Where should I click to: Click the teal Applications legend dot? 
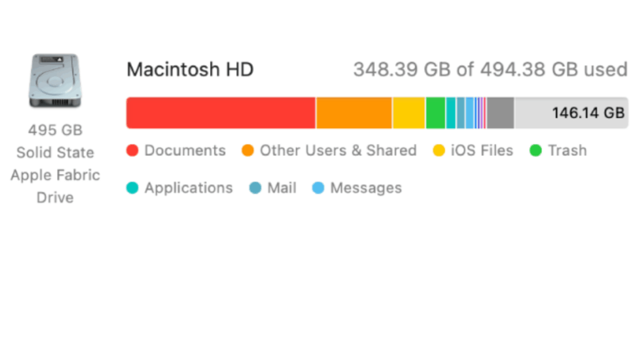click(132, 188)
